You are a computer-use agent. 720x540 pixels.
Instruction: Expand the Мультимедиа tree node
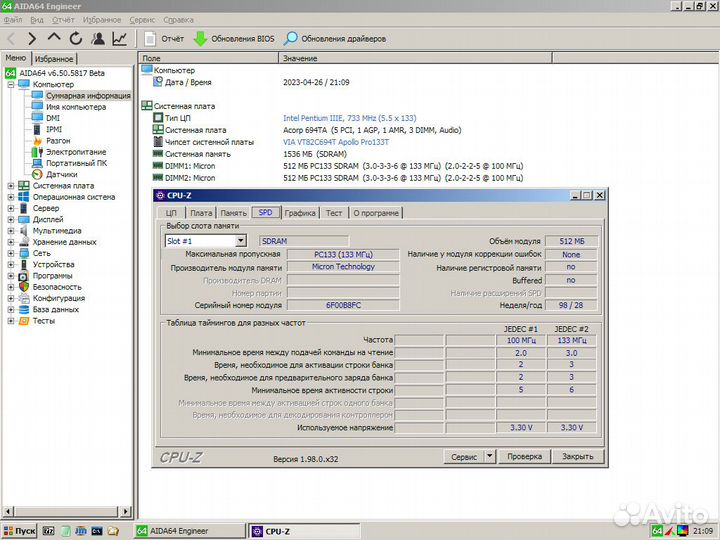pyautogui.click(x=11, y=231)
